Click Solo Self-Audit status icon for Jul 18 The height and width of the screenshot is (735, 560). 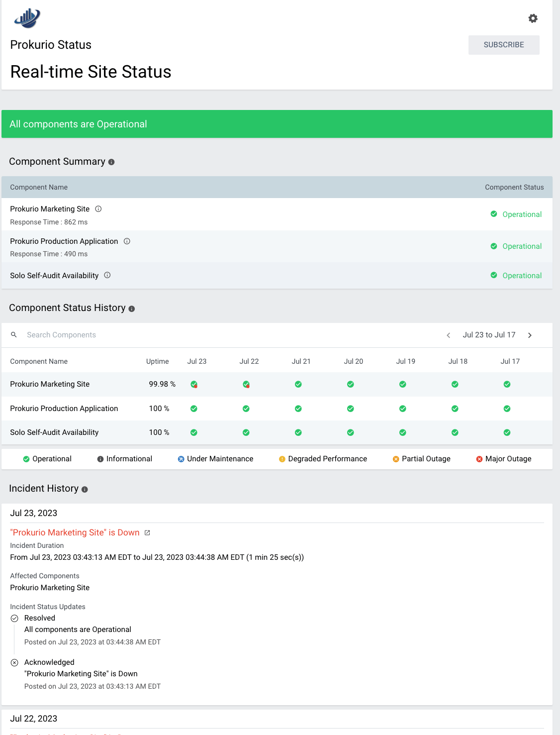pos(455,432)
